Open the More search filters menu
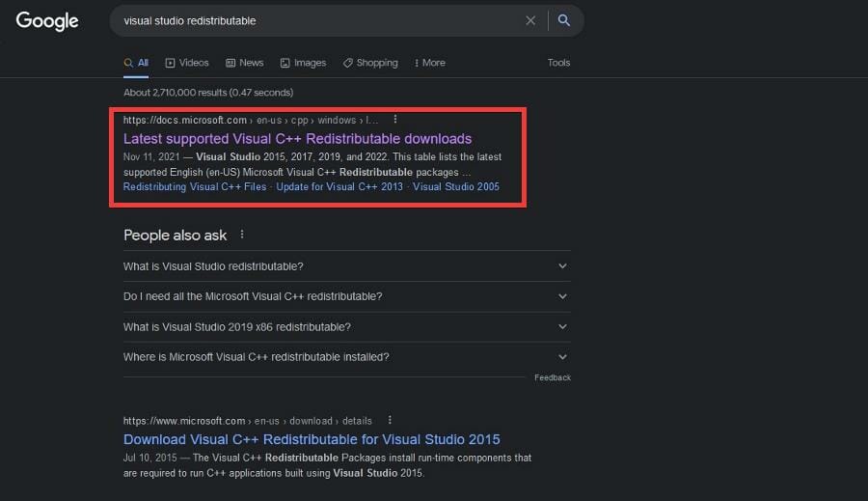The image size is (868, 501). [430, 63]
